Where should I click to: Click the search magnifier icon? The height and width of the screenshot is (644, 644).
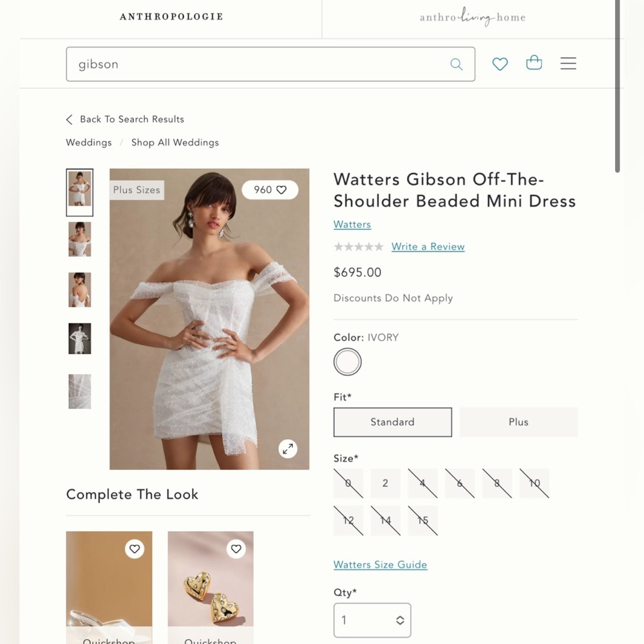tap(457, 64)
